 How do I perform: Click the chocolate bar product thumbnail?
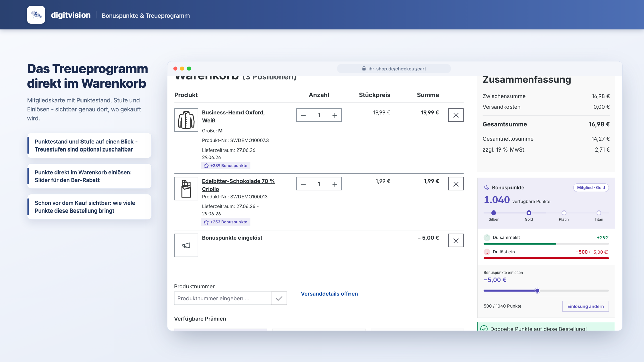click(186, 189)
